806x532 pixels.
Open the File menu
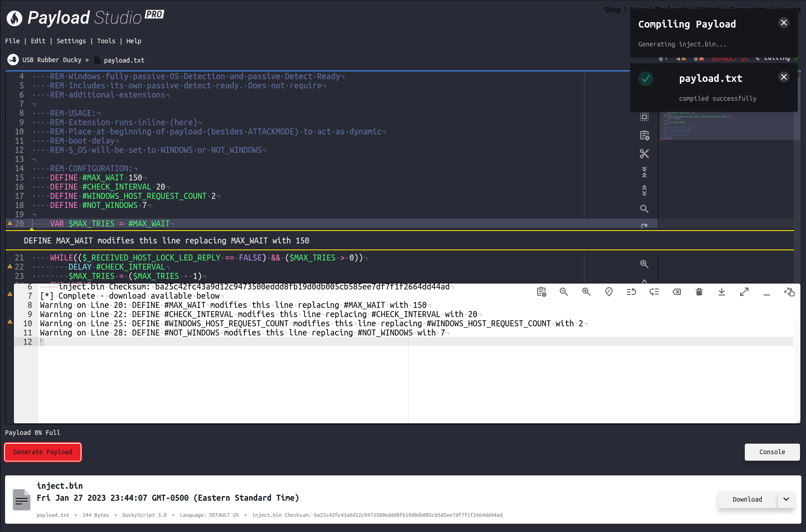(x=12, y=41)
